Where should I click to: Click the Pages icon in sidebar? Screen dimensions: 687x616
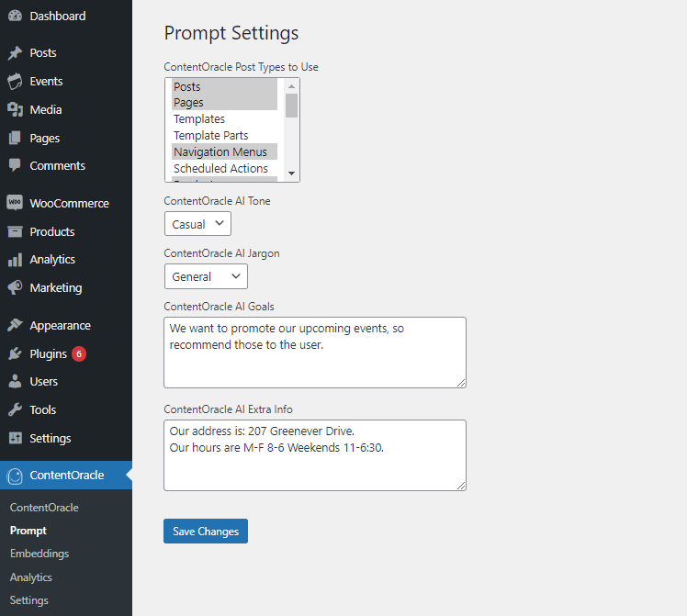[15, 139]
